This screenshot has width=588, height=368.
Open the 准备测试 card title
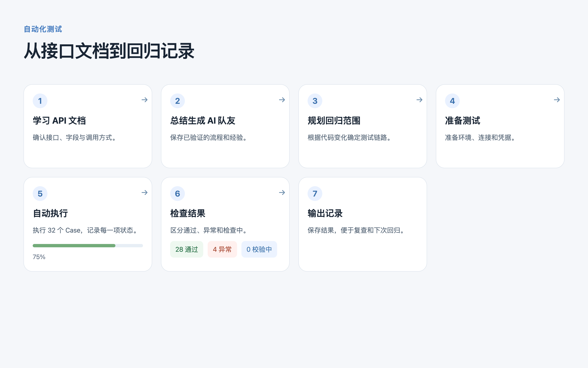click(463, 121)
